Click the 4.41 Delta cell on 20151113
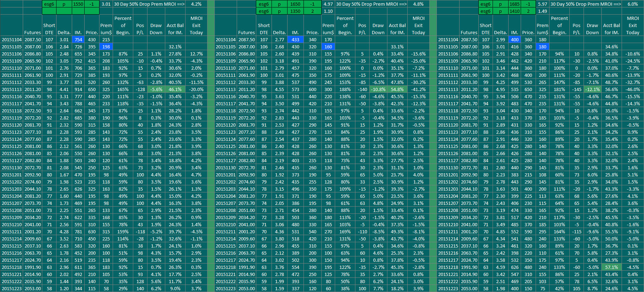Screen dimensions: 644x292 pyautogui.click(x=64, y=90)
